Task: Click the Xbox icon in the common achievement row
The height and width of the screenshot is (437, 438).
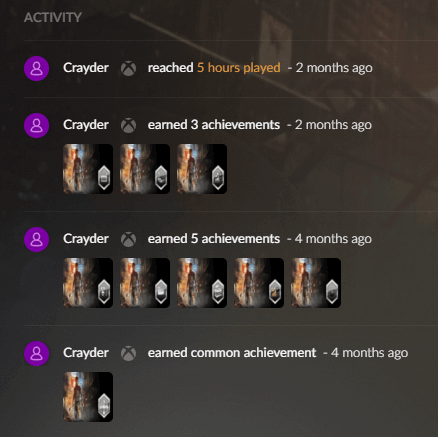Action: click(x=128, y=353)
